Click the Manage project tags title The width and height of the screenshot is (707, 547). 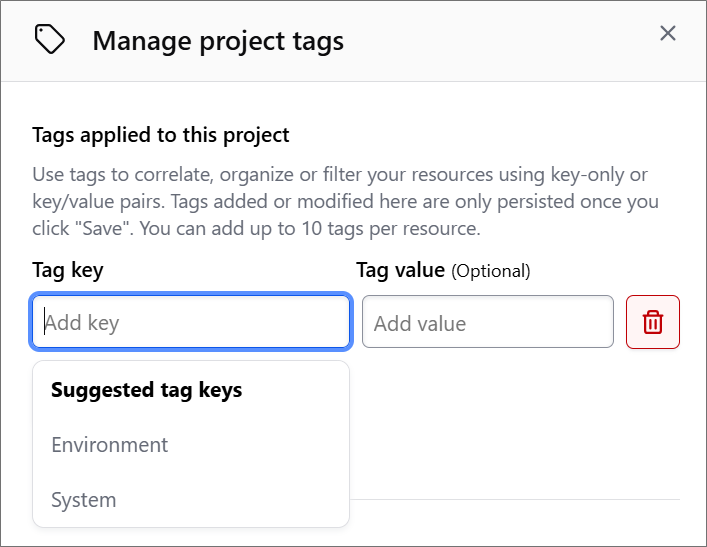point(218,41)
